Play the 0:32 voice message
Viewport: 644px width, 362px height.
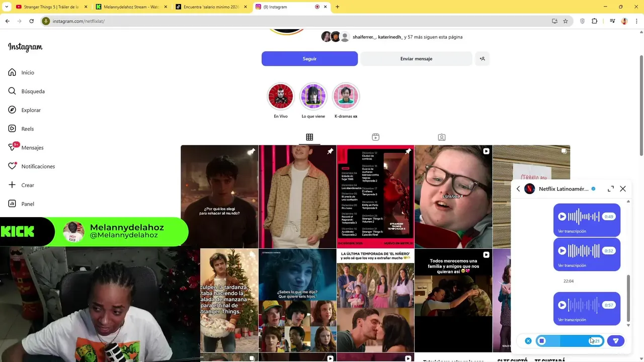(x=562, y=251)
